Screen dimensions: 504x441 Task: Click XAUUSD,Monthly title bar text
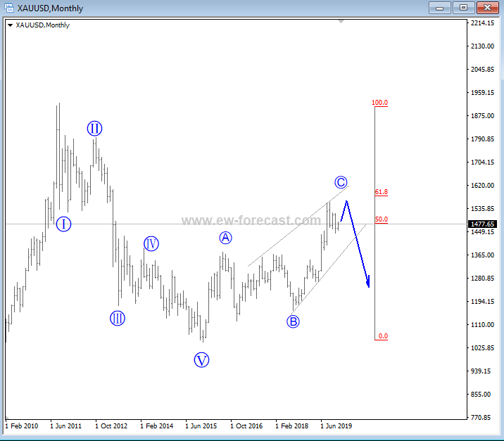click(50, 8)
